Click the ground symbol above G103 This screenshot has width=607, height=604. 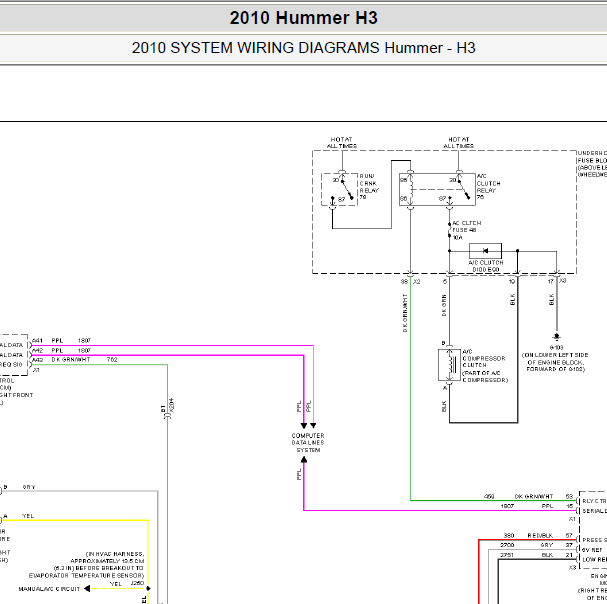(556, 337)
